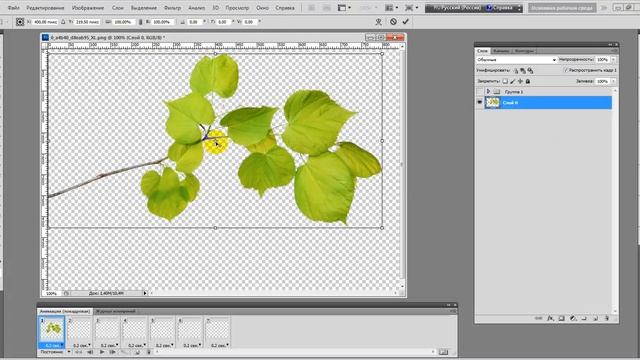This screenshot has width=640, height=360.
Task: Open the Файл menu
Action: click(x=13, y=8)
